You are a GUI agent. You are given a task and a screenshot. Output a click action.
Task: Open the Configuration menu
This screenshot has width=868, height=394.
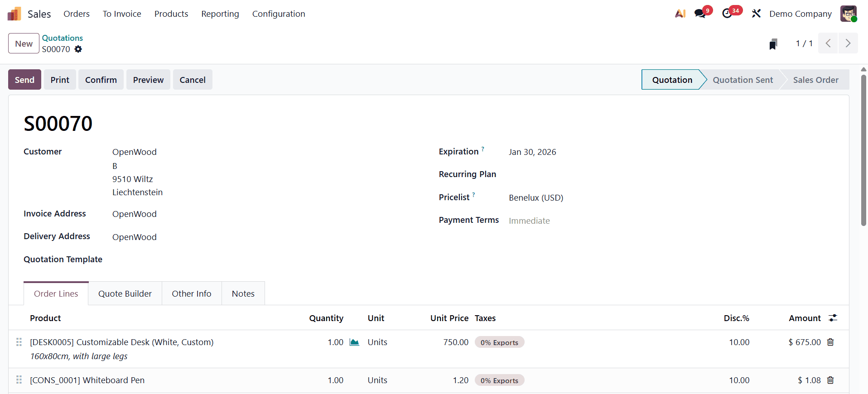(x=279, y=14)
